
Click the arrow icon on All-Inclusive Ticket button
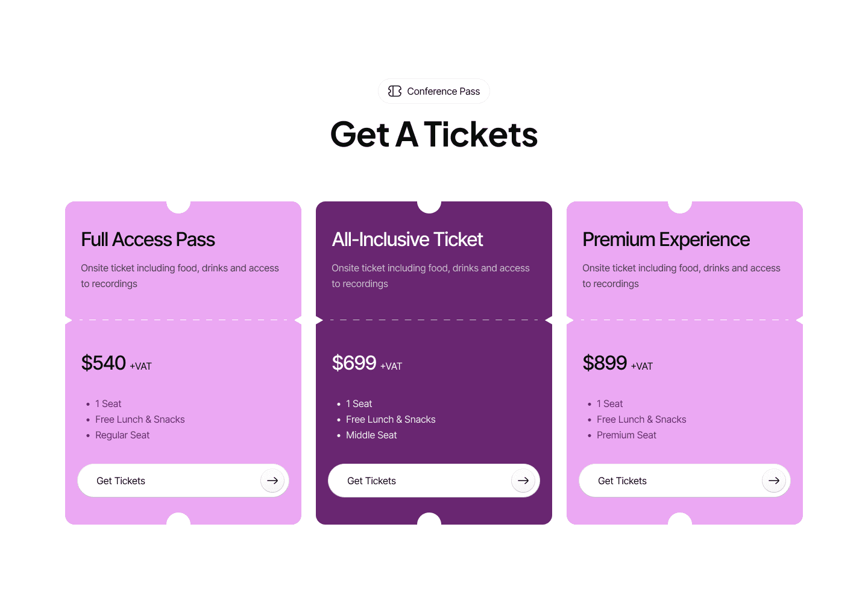tap(523, 481)
